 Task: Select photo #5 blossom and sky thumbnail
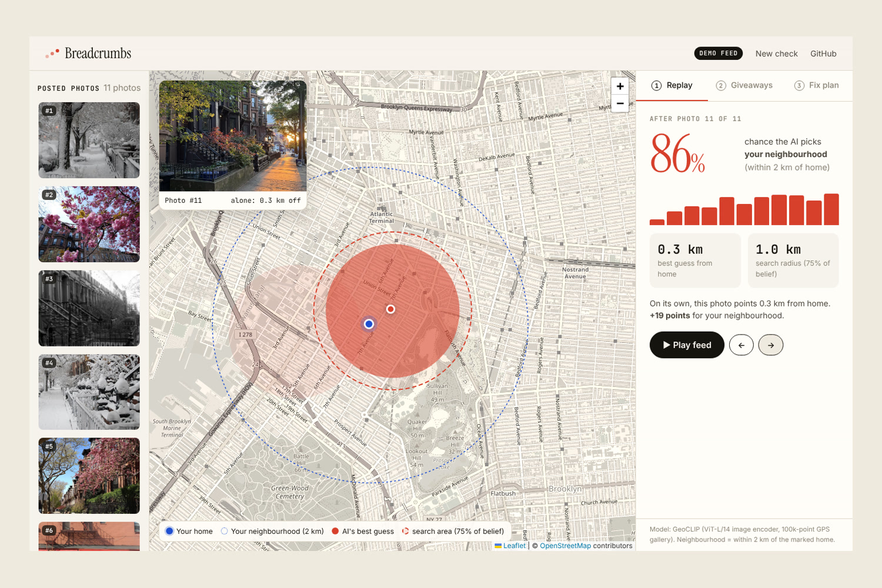click(89, 476)
